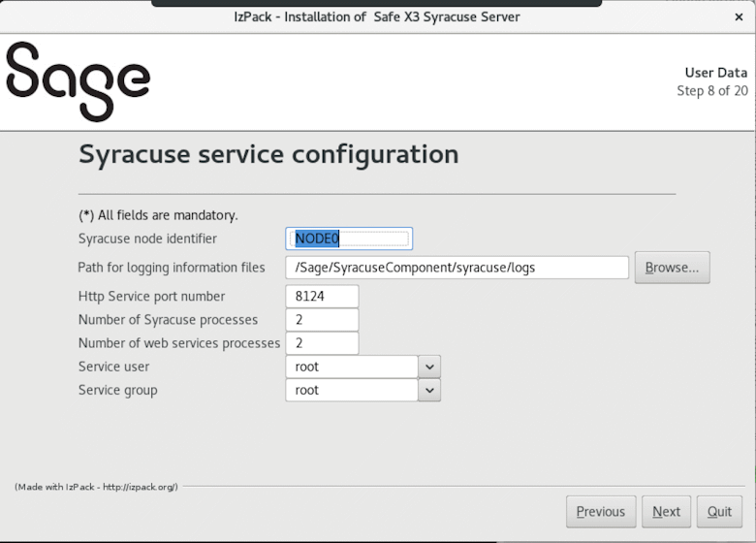The image size is (756, 543).
Task: Select the Http Service port number field
Action: [322, 297]
